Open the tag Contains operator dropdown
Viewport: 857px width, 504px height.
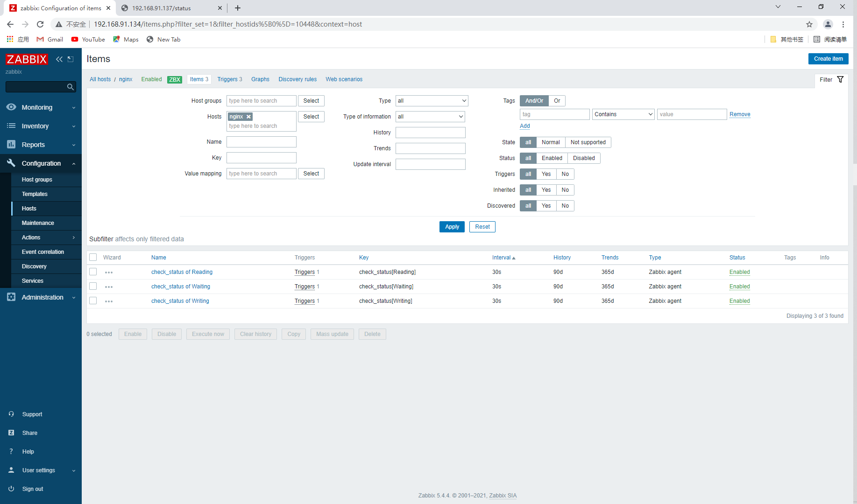(623, 114)
